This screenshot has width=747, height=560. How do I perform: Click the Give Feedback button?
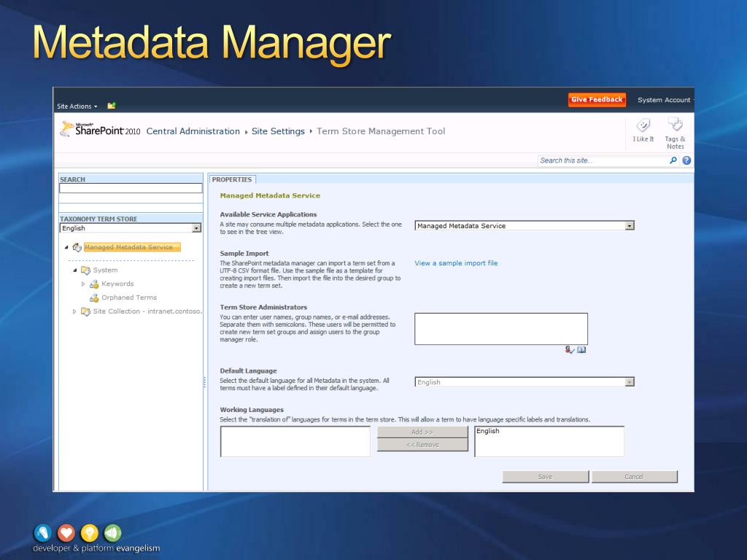coord(597,99)
